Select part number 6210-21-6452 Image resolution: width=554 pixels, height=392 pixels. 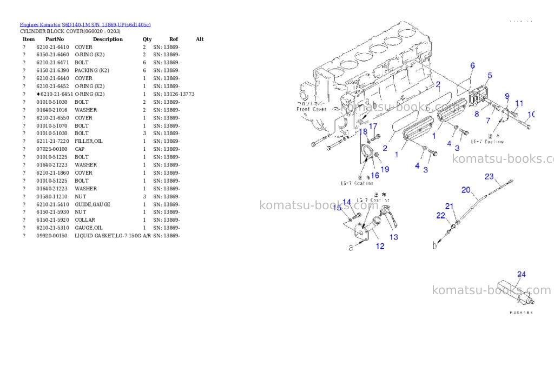click(52, 86)
